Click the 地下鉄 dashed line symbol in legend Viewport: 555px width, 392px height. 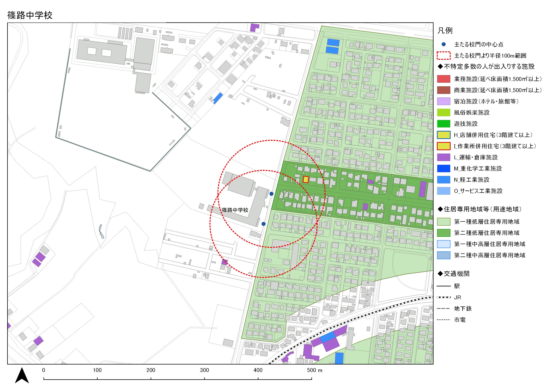pyautogui.click(x=444, y=309)
